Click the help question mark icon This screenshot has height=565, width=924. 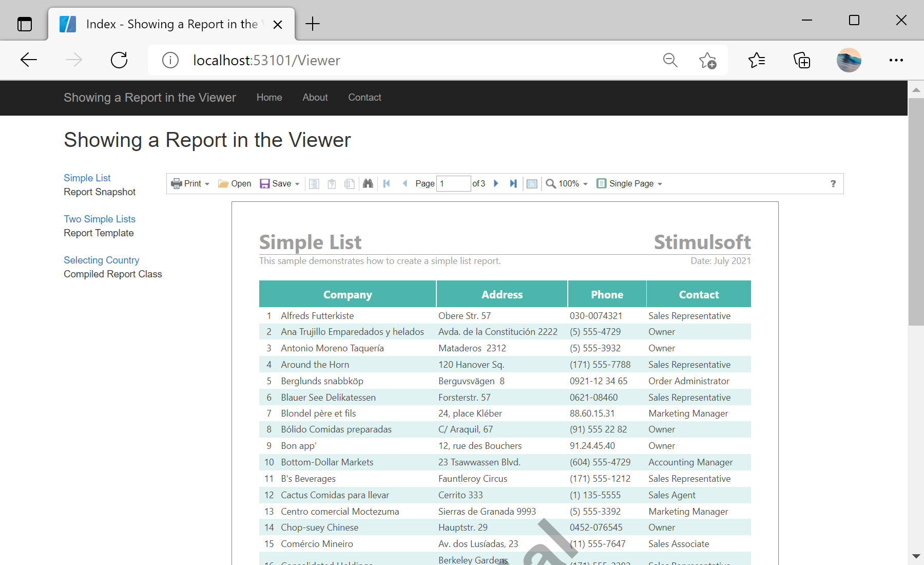coord(833,183)
